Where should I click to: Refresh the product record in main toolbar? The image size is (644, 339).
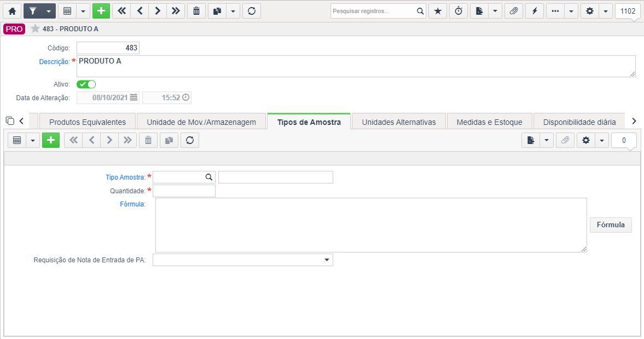pos(252,11)
